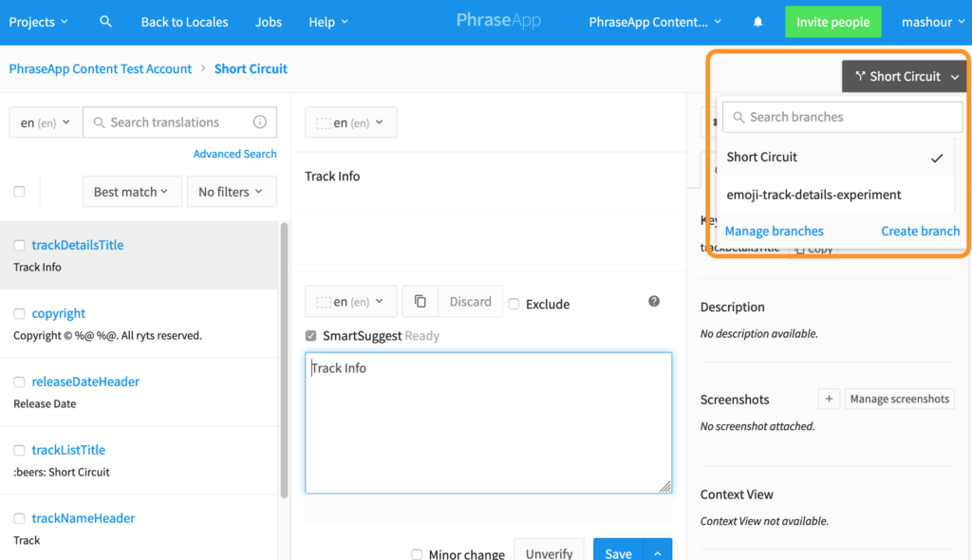
Task: Open Manage screenshots
Action: coord(900,399)
